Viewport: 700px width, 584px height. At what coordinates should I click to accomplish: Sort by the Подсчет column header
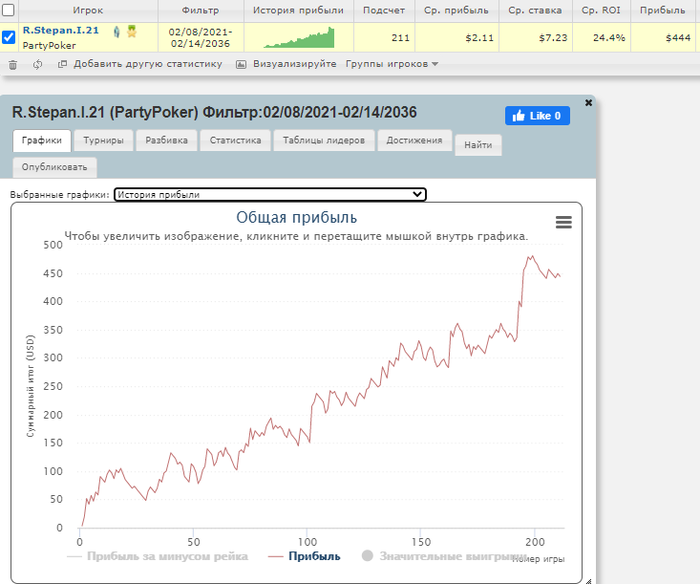pyautogui.click(x=384, y=10)
